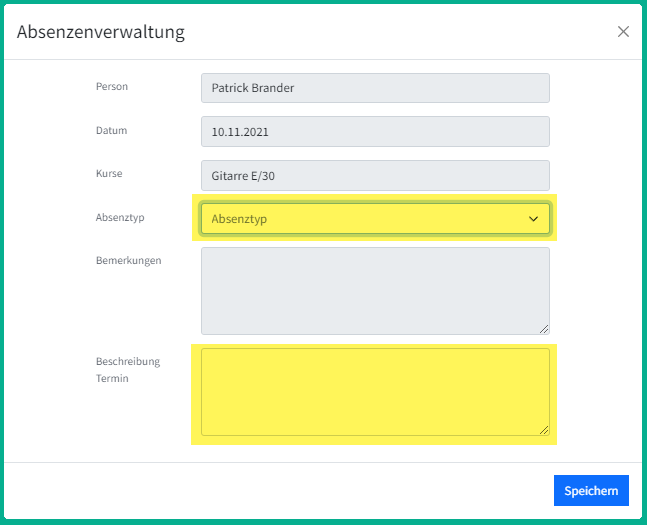The image size is (647, 525).
Task: Focus the Bemerkungen text area
Action: point(375,291)
